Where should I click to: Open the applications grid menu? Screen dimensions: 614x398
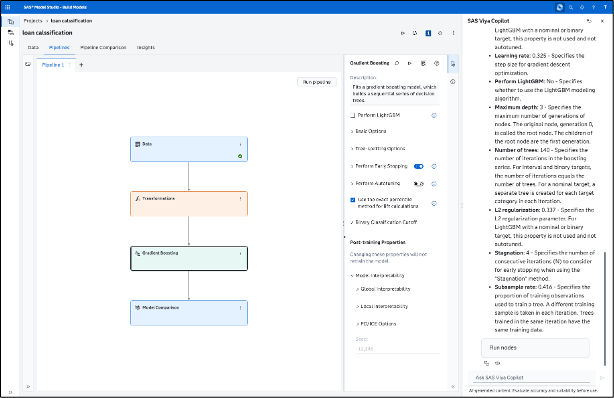(x=7, y=7)
